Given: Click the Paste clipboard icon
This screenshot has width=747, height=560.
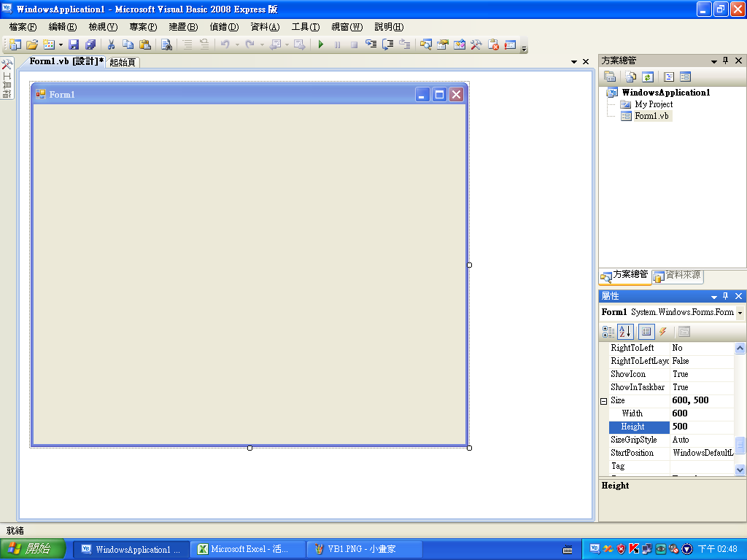Looking at the screenshot, I should (x=145, y=44).
